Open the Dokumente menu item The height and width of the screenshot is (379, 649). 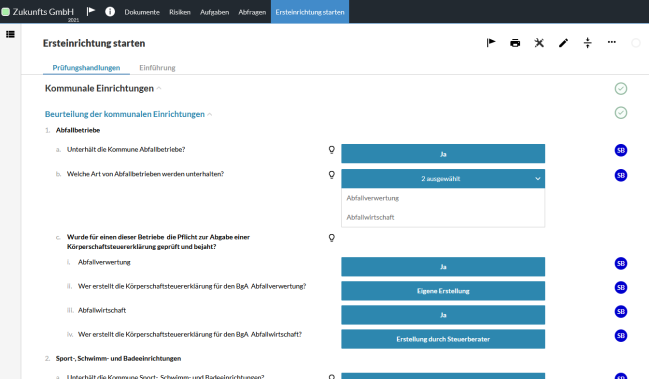pyautogui.click(x=142, y=12)
